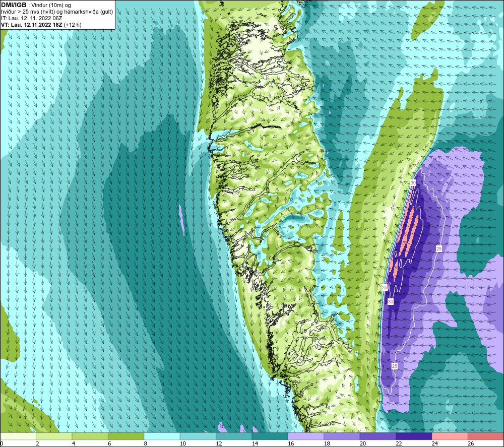Screen dimensions: 504x447
Task: Click the upper "30" gust contour label
Action: pos(413,182)
